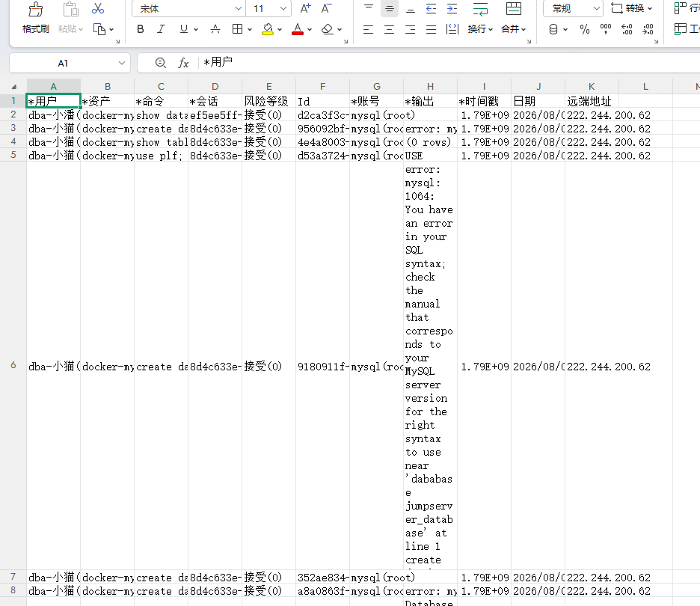This screenshot has width=700, height=606.
Task: Open the borders dropdown arrow
Action: (x=250, y=29)
